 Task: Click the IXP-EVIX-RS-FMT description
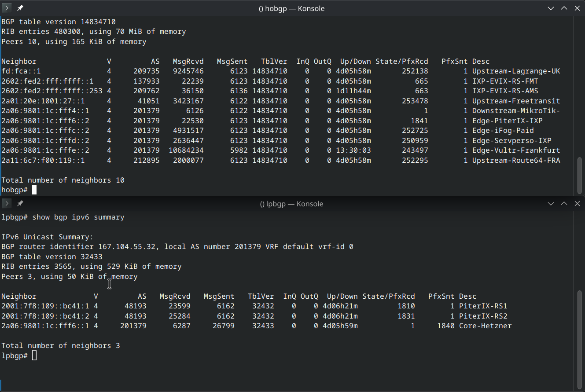tap(505, 81)
